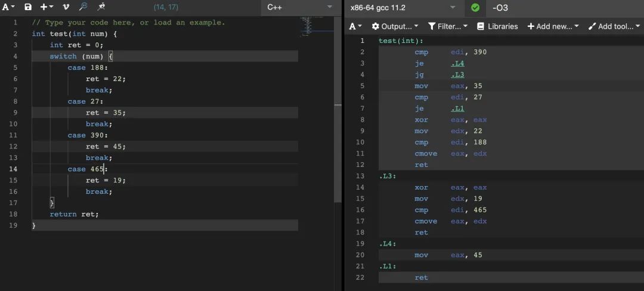Viewport: 644px width, 291px height.
Task: Follow the .L3 label link in assembly
Action: point(457,75)
